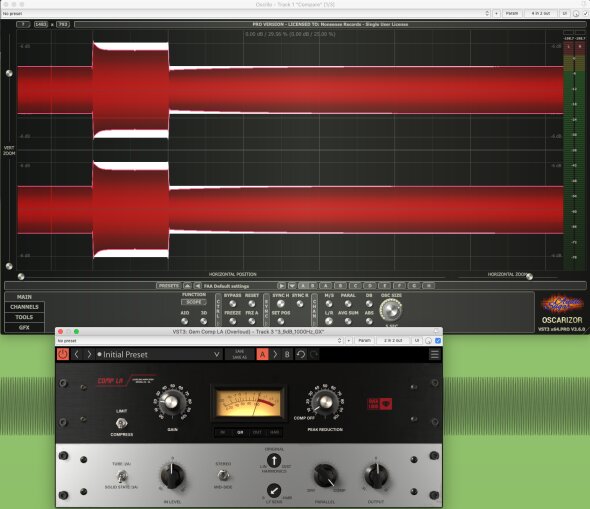Flip the Tube/Solid State switch

pos(121,476)
